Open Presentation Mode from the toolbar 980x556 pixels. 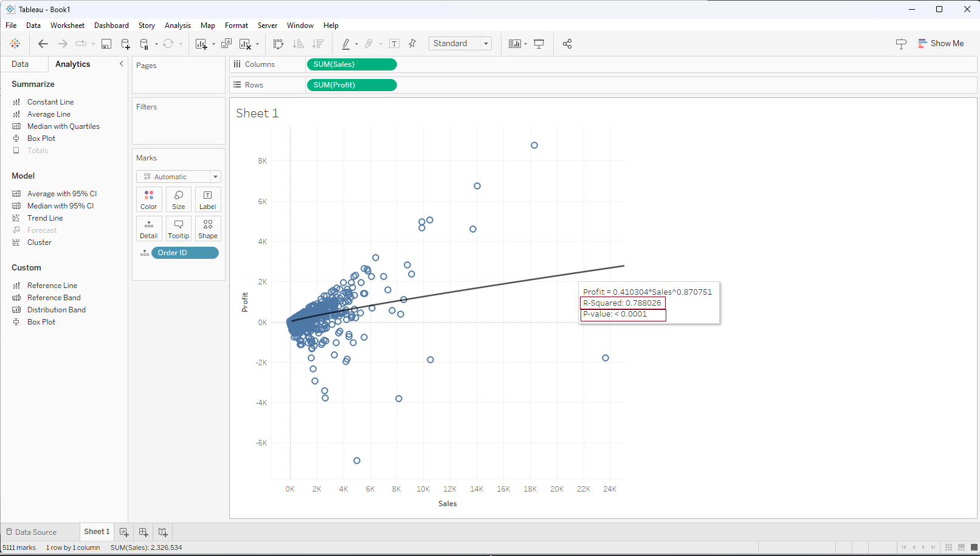[x=539, y=44]
